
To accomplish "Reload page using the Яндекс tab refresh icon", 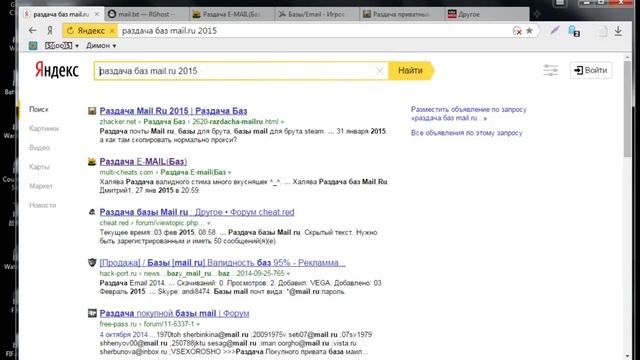I will coord(70,31).
